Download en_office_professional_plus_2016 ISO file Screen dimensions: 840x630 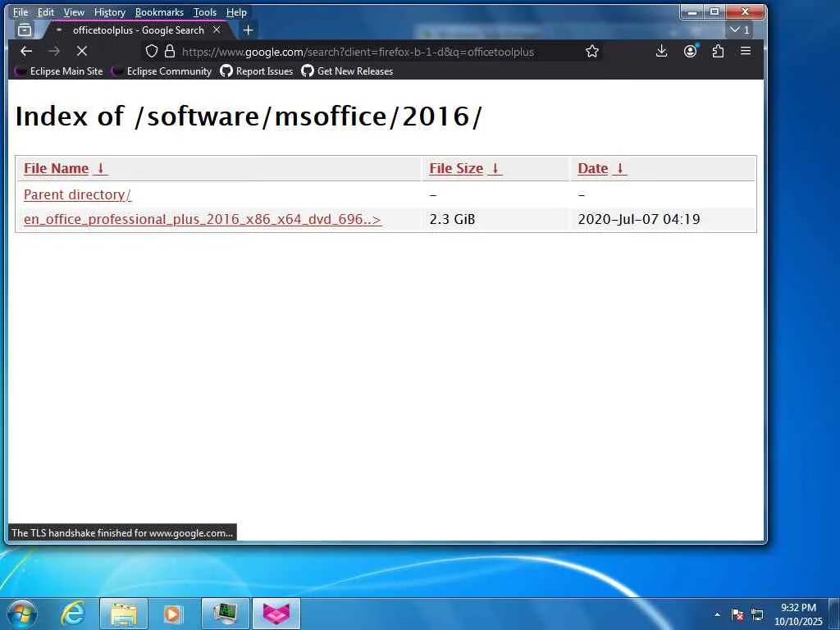[203, 219]
